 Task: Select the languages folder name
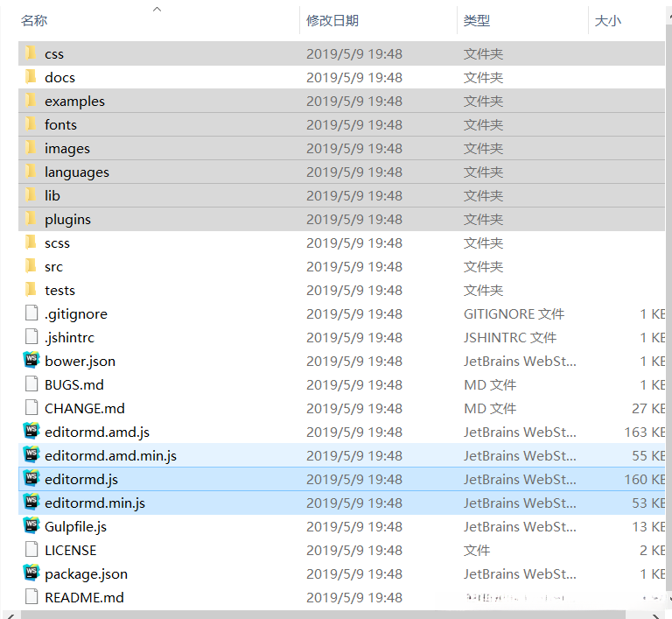coord(77,172)
